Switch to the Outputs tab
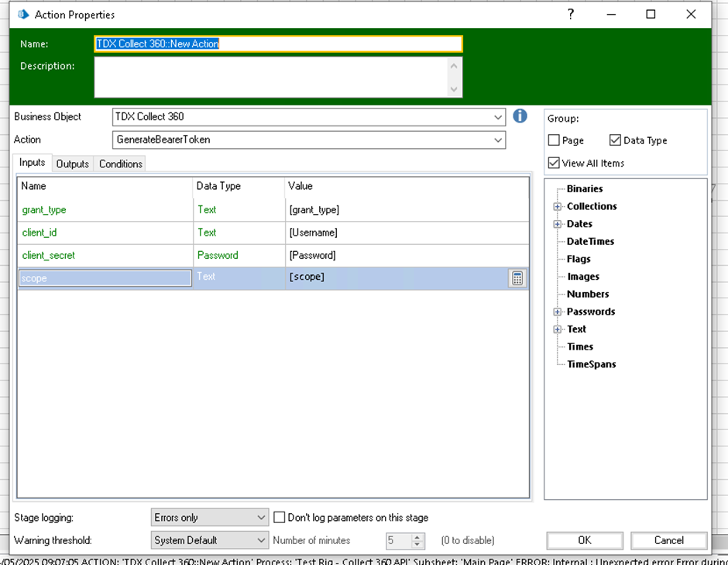 pyautogui.click(x=73, y=164)
